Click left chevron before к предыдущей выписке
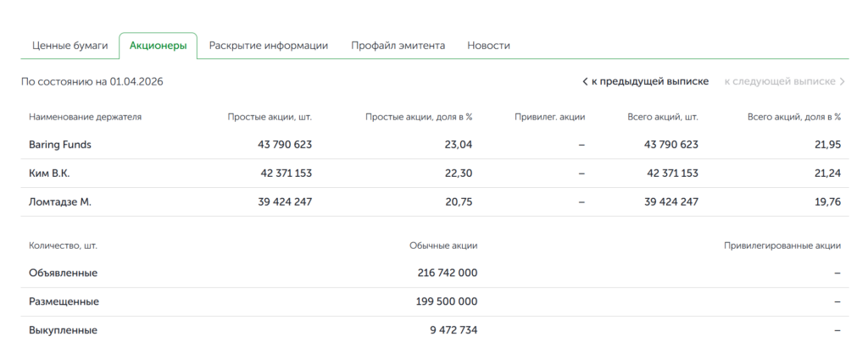The width and height of the screenshot is (868, 342). tap(585, 81)
